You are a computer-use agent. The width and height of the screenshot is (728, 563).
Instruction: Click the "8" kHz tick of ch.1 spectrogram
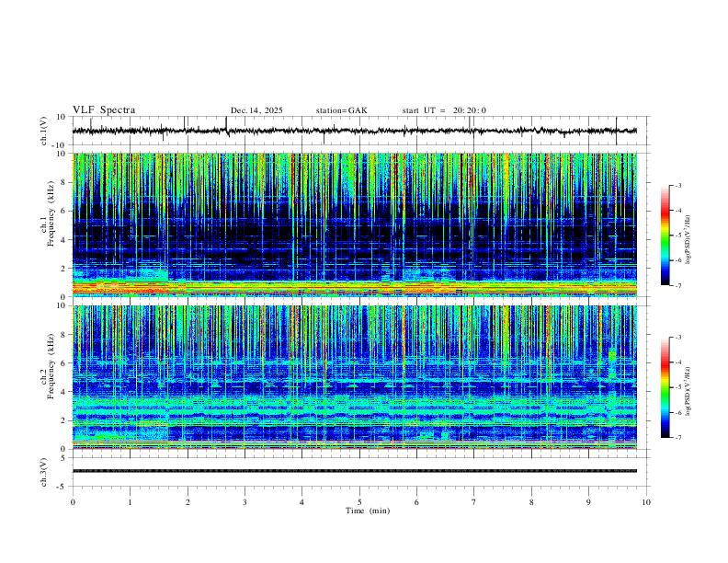63,182
